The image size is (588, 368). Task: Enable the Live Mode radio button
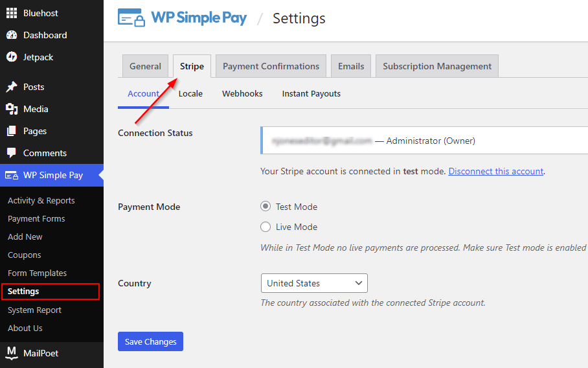(x=266, y=227)
